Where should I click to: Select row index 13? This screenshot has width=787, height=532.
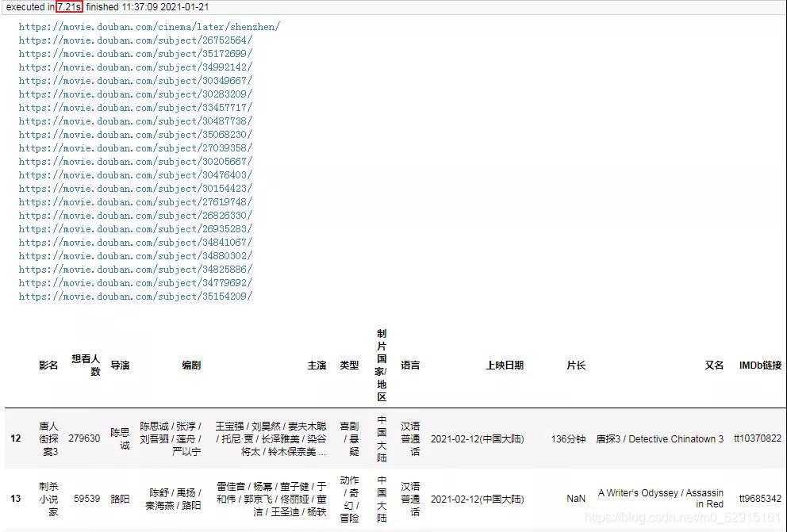pos(16,499)
